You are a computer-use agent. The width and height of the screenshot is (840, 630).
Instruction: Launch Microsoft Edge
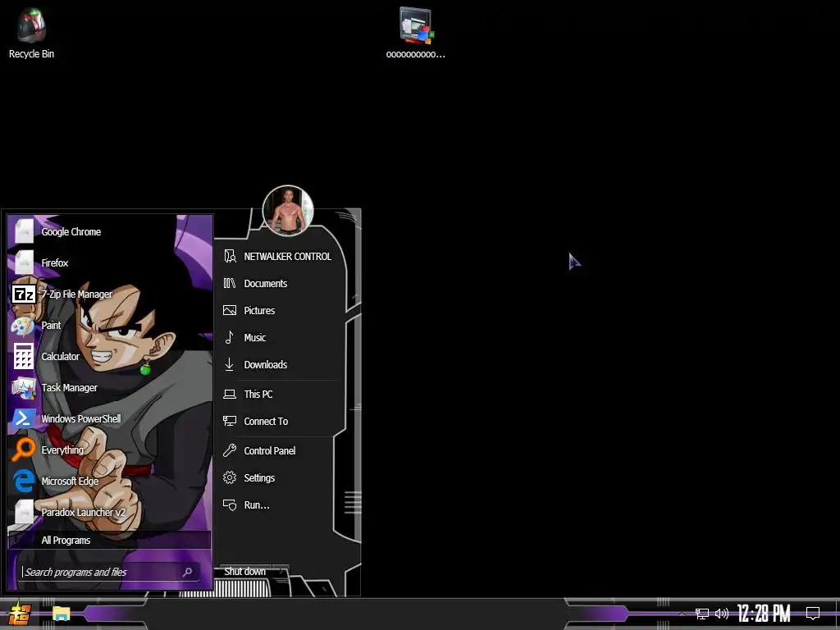coord(110,481)
